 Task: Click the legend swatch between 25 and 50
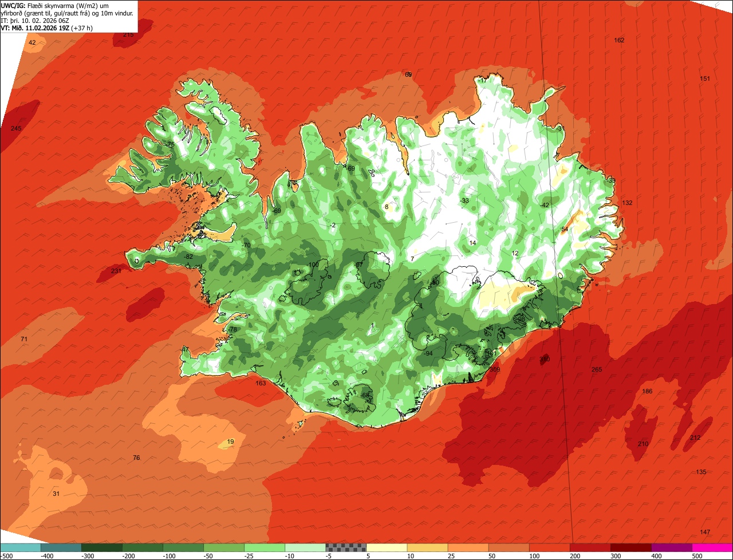point(468,547)
